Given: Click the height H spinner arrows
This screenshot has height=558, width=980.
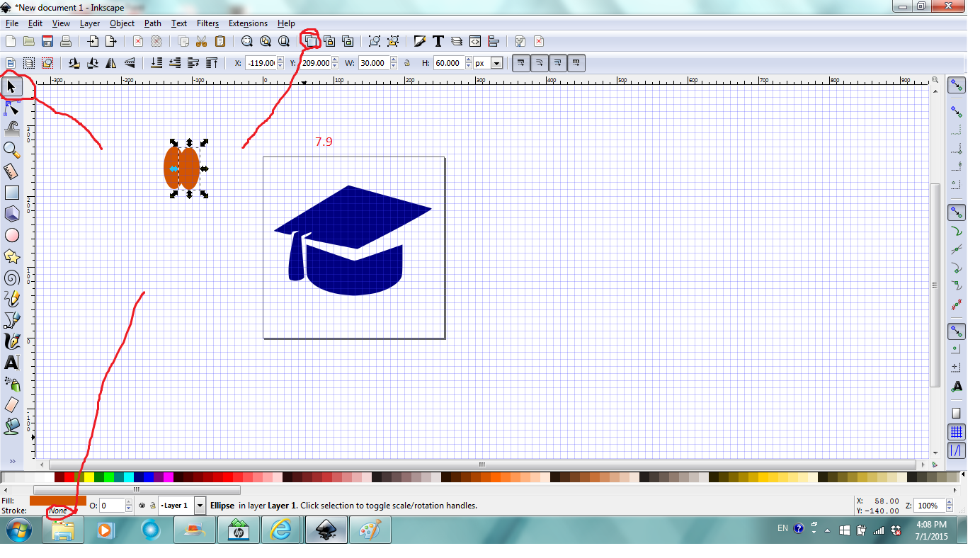Looking at the screenshot, I should tap(469, 63).
